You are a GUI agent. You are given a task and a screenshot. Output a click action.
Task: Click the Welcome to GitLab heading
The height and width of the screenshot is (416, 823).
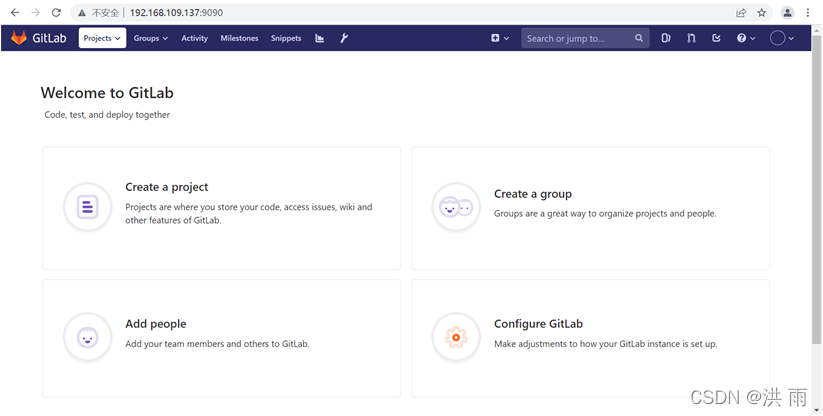[x=107, y=93]
